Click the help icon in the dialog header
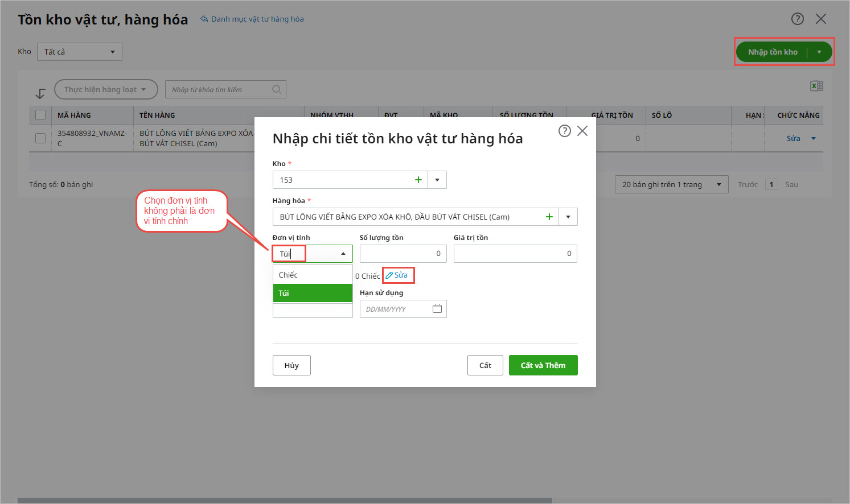The height and width of the screenshot is (504, 850). [x=564, y=131]
